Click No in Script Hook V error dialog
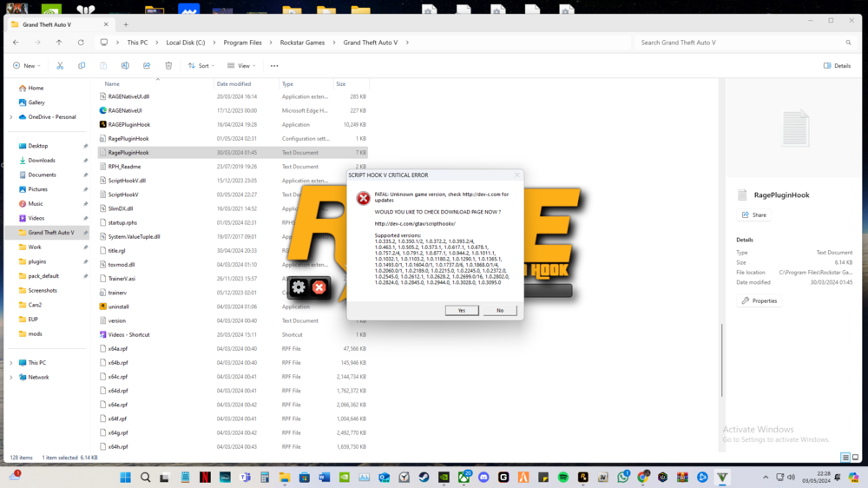This screenshot has height=488, width=868. [x=500, y=310]
